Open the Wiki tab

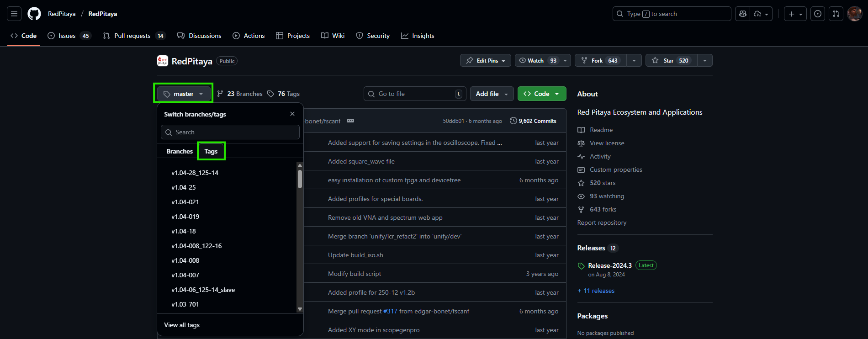coord(333,36)
